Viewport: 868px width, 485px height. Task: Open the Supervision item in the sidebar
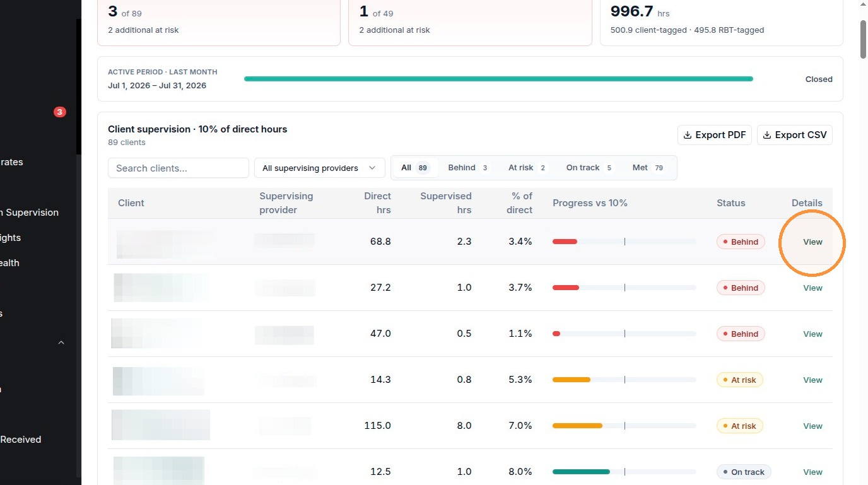29,213
